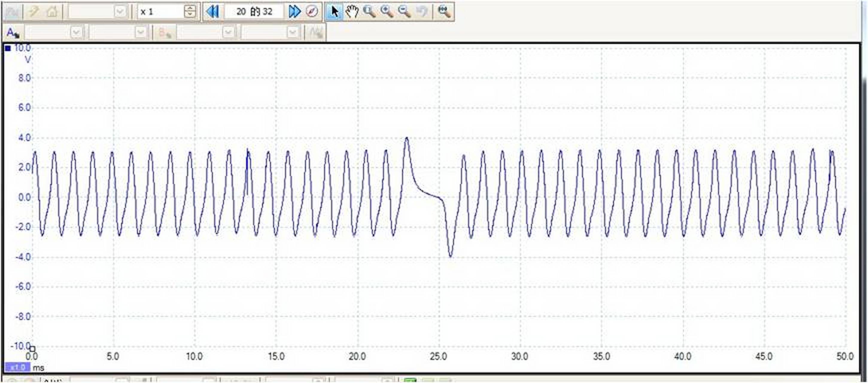The width and height of the screenshot is (868, 383).
Task: Go to next waveform buffer
Action: pos(294,12)
